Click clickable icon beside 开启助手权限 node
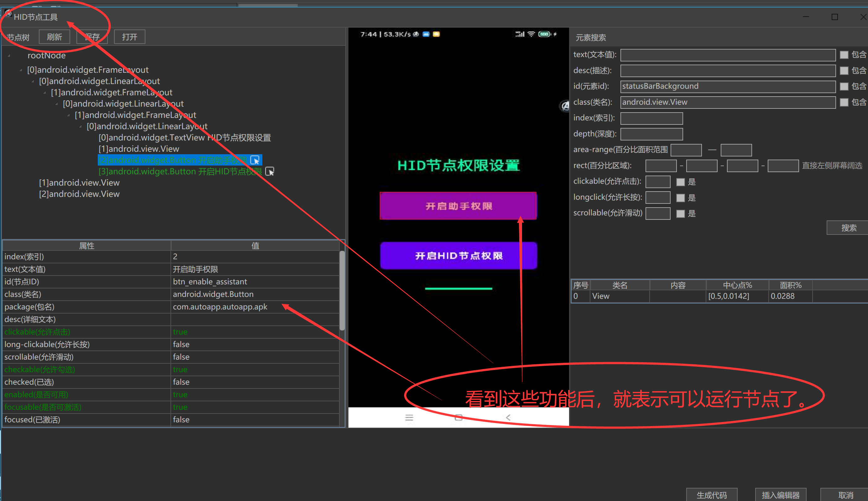868x501 pixels. pos(255,160)
